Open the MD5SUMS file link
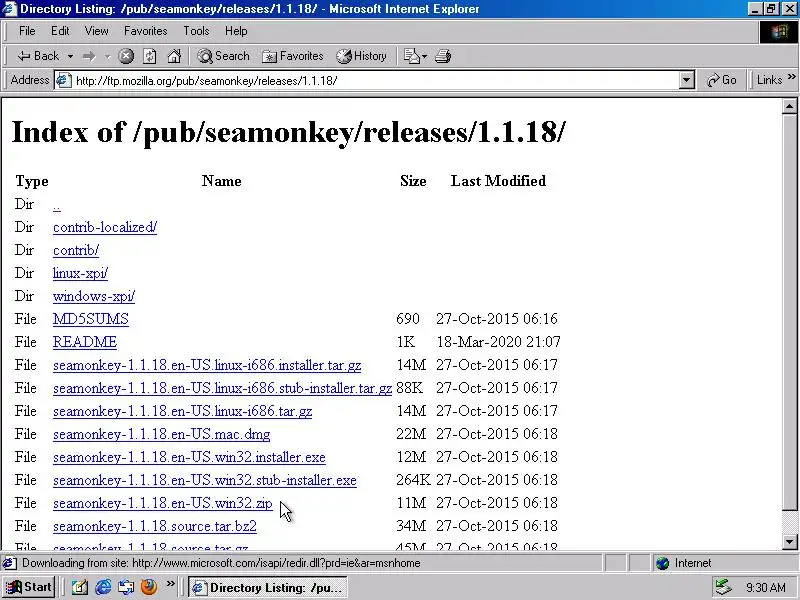800x600 pixels. pos(90,319)
